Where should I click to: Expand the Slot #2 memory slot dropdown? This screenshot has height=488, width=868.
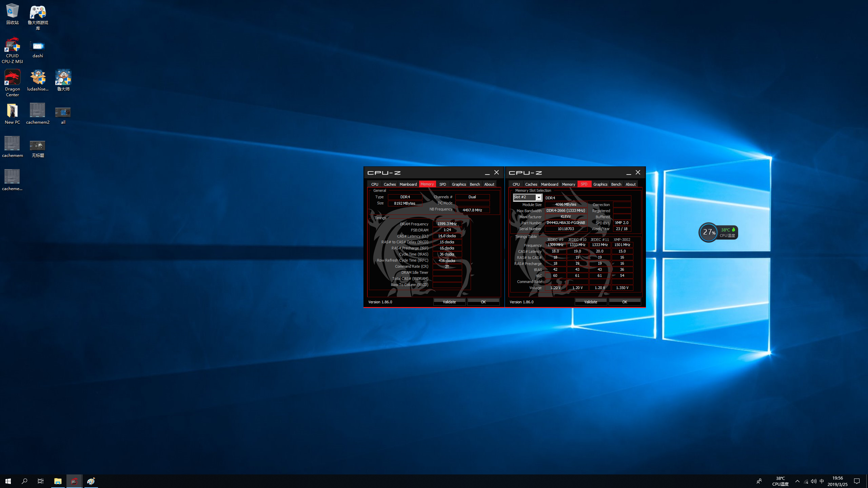pos(538,197)
